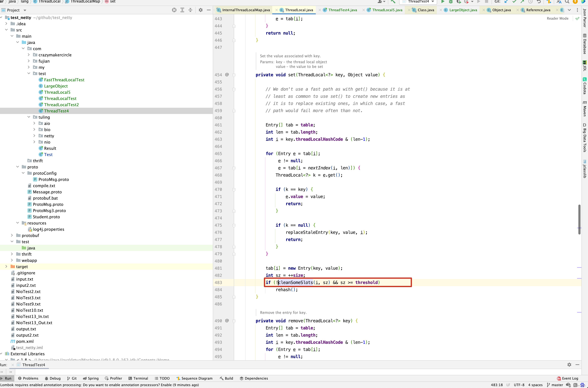This screenshot has width=588, height=388.
Task: Click the Search Everywhere magnifier icon
Action: point(567,2)
